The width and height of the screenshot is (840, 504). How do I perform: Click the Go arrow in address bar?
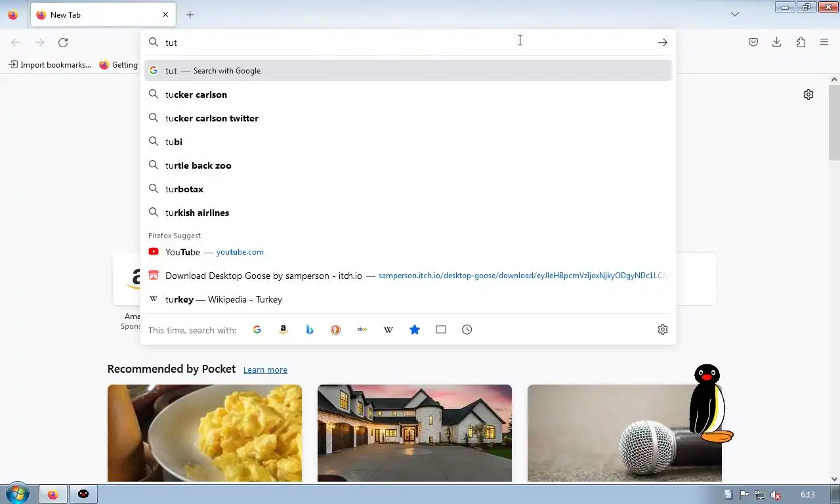point(663,42)
